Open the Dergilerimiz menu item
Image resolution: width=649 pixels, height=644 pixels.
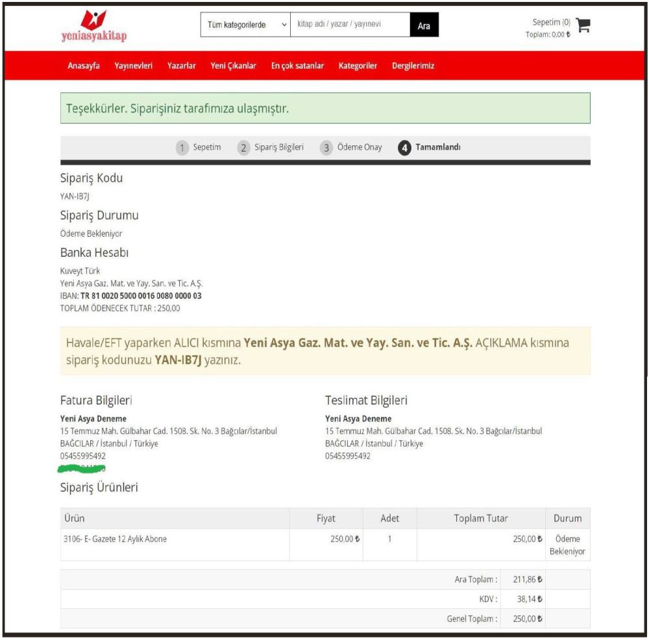click(x=413, y=66)
